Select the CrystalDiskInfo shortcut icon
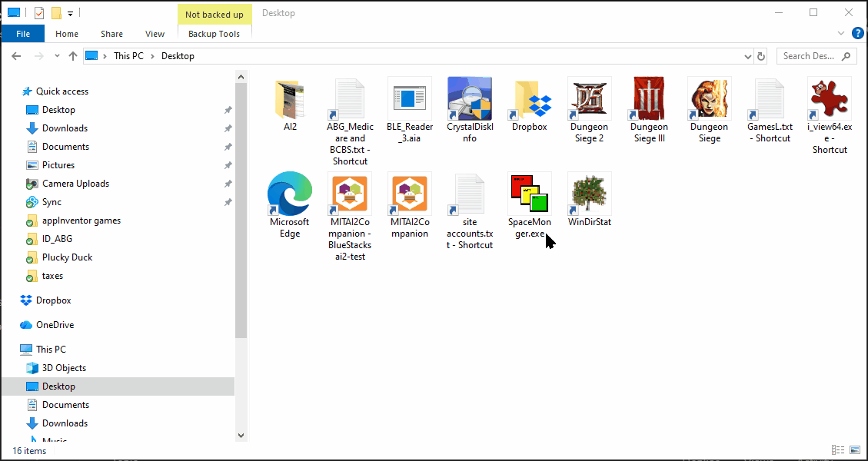The width and height of the screenshot is (868, 461). [469, 98]
